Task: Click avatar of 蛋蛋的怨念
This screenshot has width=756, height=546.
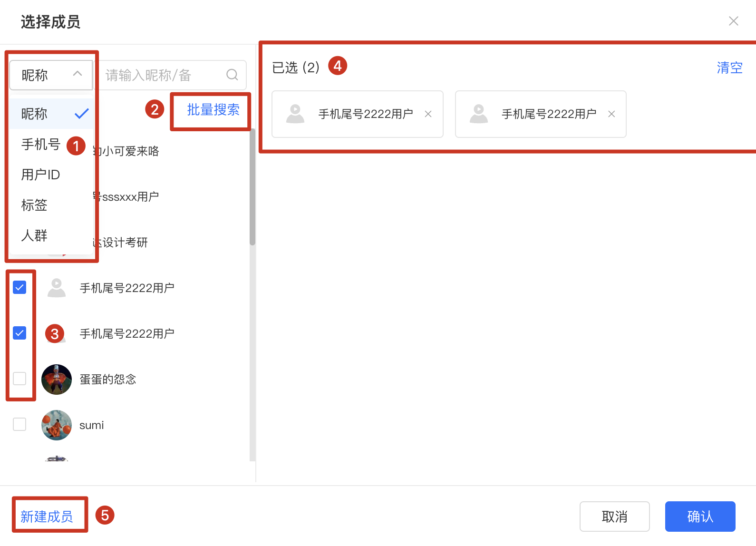Action: pyautogui.click(x=57, y=380)
